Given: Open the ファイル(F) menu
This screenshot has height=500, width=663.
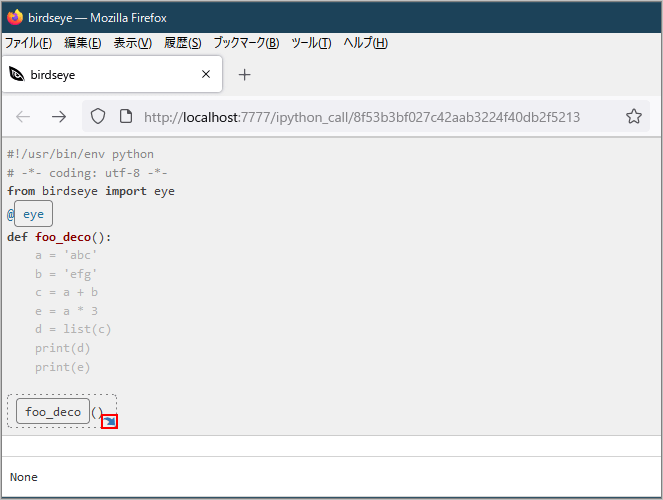Looking at the screenshot, I should (x=28, y=43).
